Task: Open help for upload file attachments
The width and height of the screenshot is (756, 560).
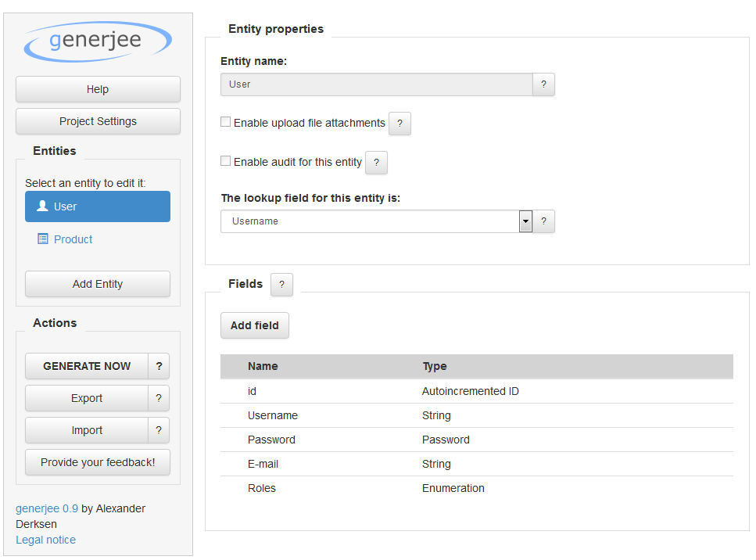Action: click(399, 124)
